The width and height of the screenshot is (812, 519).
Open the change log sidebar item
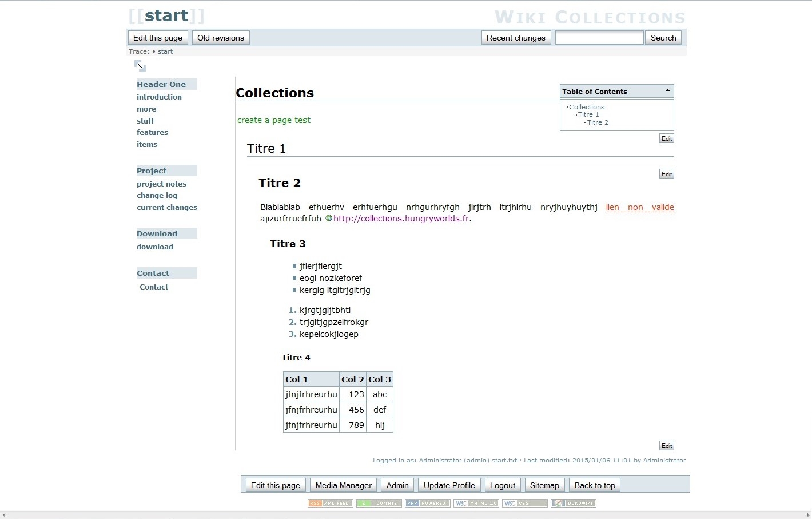click(x=157, y=196)
